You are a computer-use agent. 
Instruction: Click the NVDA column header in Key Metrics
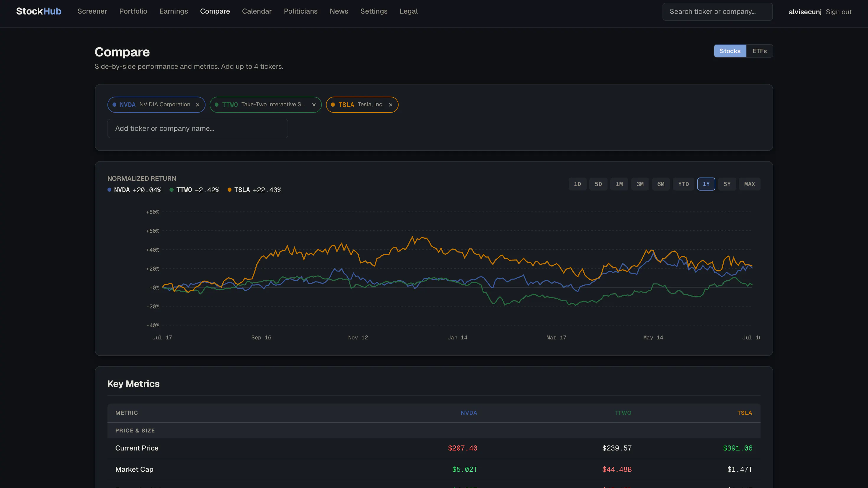(469, 413)
